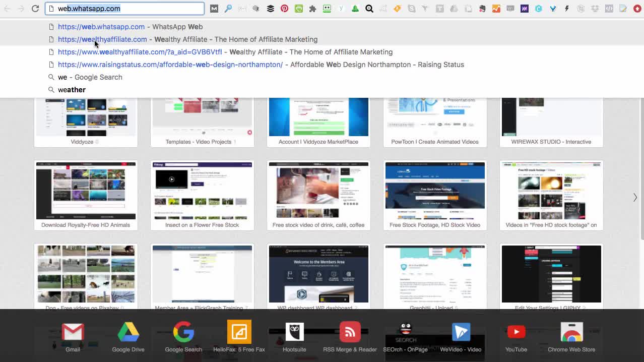Viewport: 644px width, 362px height.
Task: Click the Pinterest save extension icon
Action: tap(285, 9)
